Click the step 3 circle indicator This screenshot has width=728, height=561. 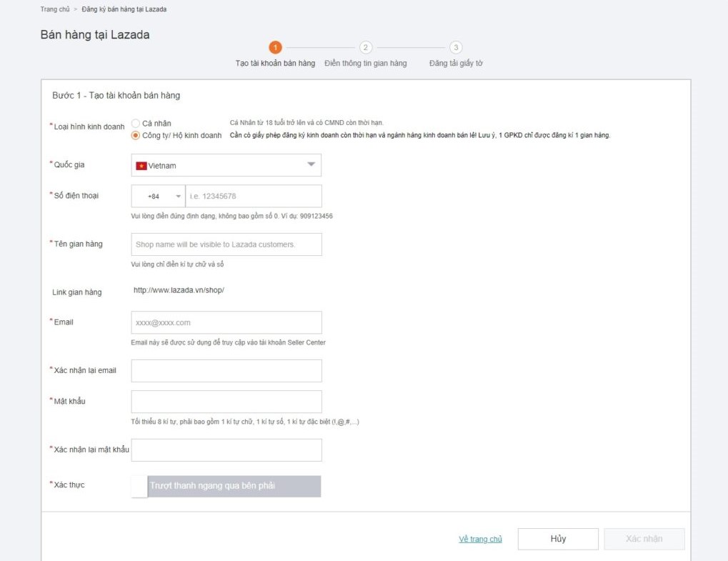point(456,48)
